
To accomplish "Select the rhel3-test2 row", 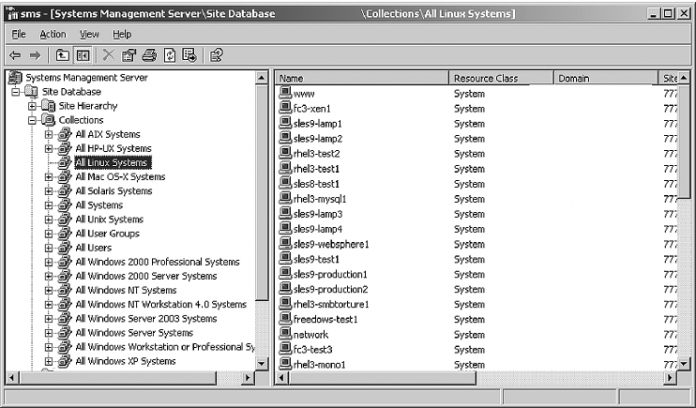I will (x=476, y=154).
